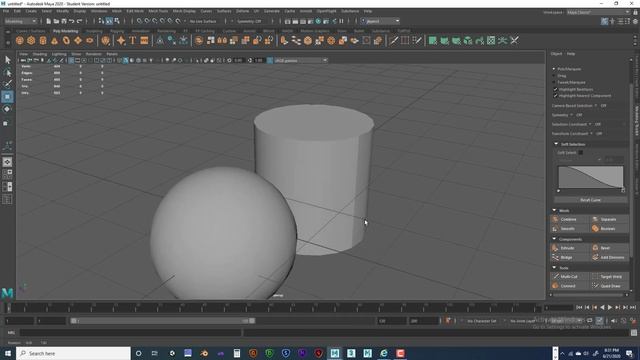Viewport: 640px width, 360px height.
Task: Open the calculator app in taskbar
Action: [x=237, y=353]
